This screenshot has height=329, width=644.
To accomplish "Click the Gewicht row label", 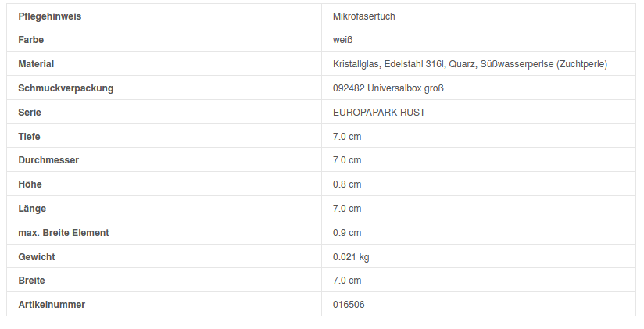I will [x=37, y=256].
